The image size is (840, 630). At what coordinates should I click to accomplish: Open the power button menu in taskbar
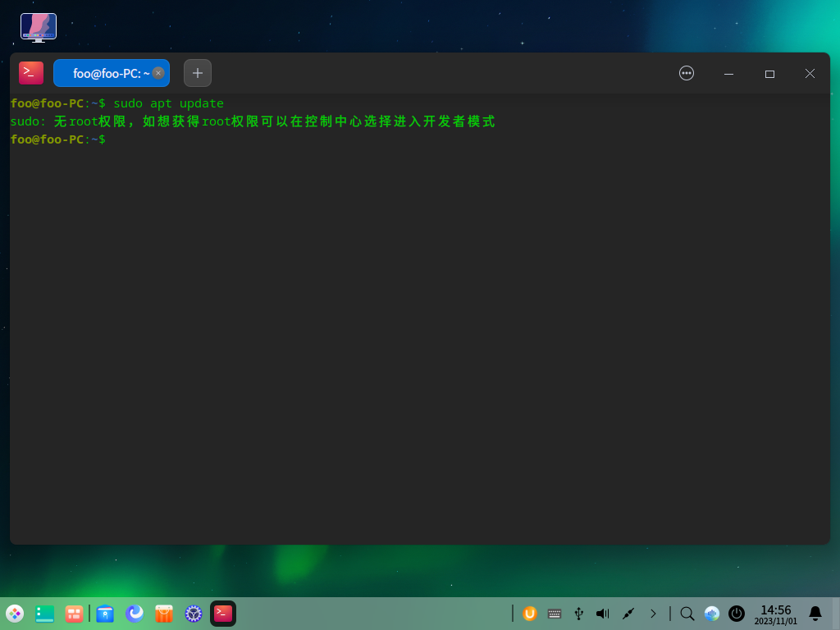point(737,613)
